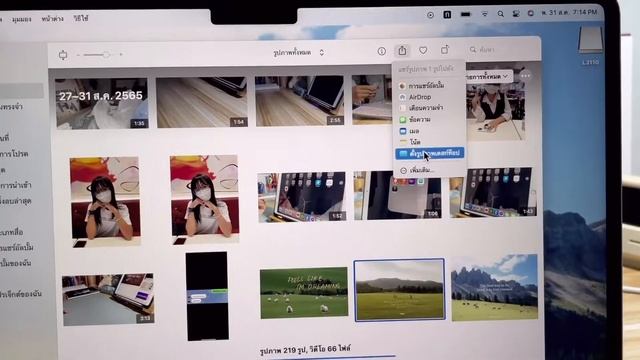
Task: Open my projects (…เจ็กต์ของฉัน) in sidebar
Action: 21,293
